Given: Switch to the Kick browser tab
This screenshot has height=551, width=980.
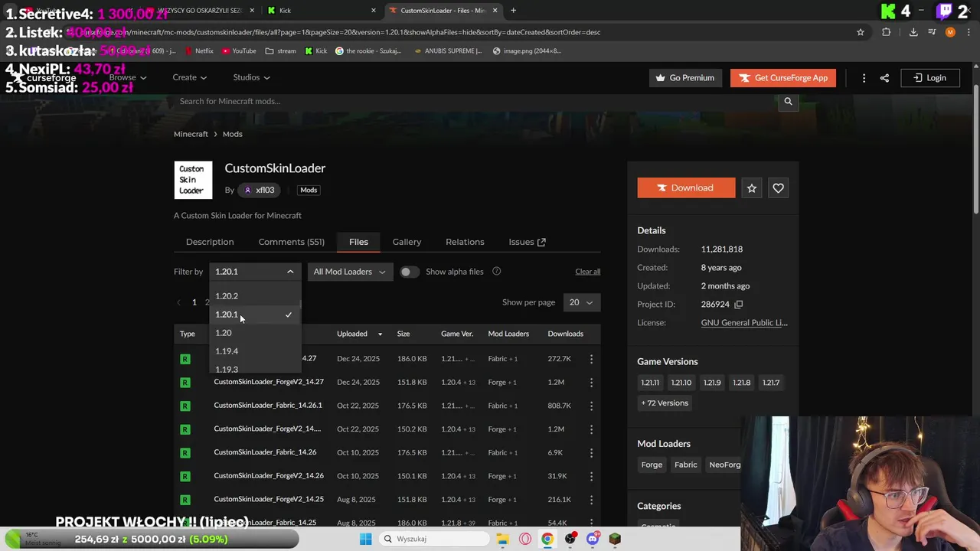Looking at the screenshot, I should coord(320,11).
